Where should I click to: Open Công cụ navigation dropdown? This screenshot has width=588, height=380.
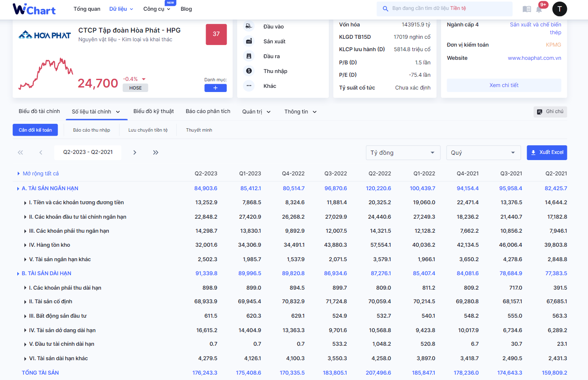coord(157,9)
